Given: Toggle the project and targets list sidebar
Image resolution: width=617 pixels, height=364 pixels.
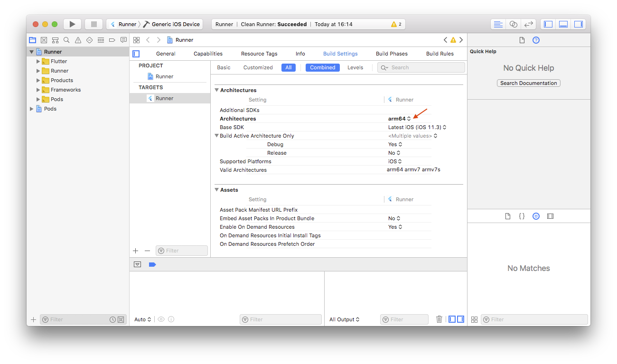Looking at the screenshot, I should (136, 54).
